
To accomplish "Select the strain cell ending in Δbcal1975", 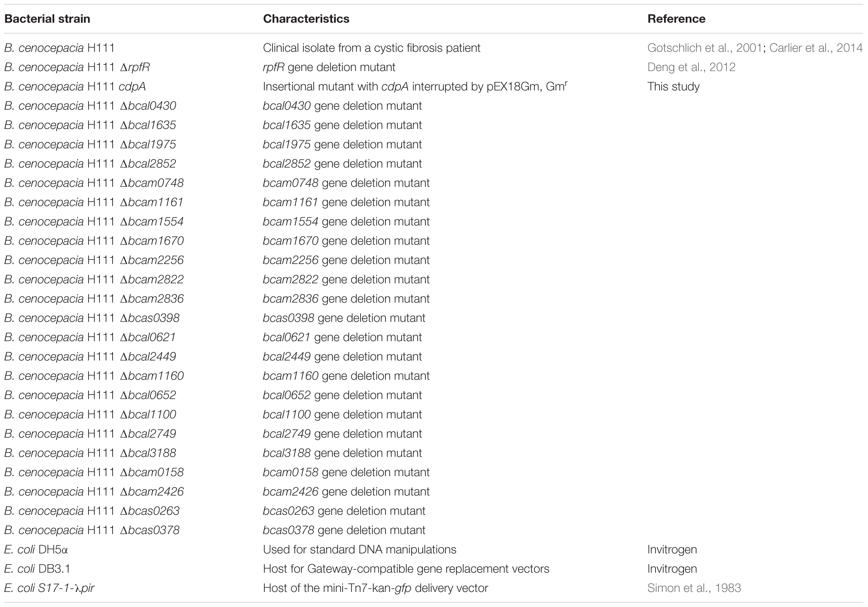I will pyautogui.click(x=90, y=144).
